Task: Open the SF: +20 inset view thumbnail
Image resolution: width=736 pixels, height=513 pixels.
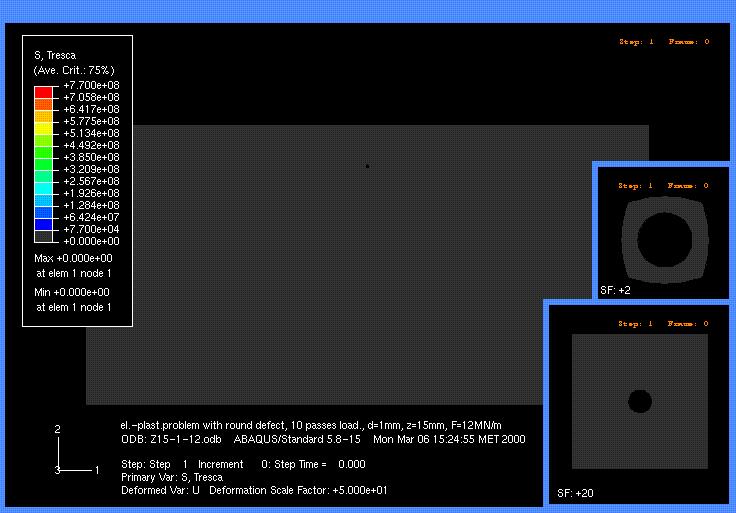Action: pos(639,404)
